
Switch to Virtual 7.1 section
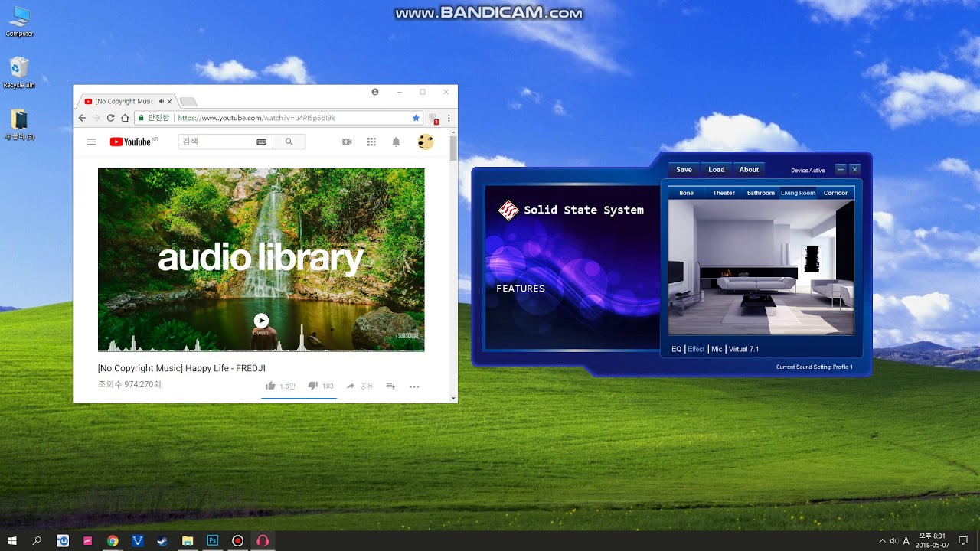click(x=743, y=349)
